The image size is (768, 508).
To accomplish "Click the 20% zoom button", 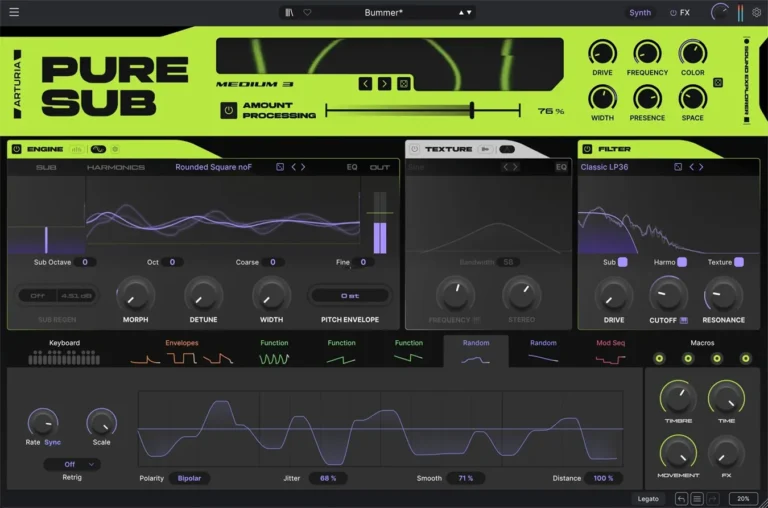I will (x=743, y=499).
